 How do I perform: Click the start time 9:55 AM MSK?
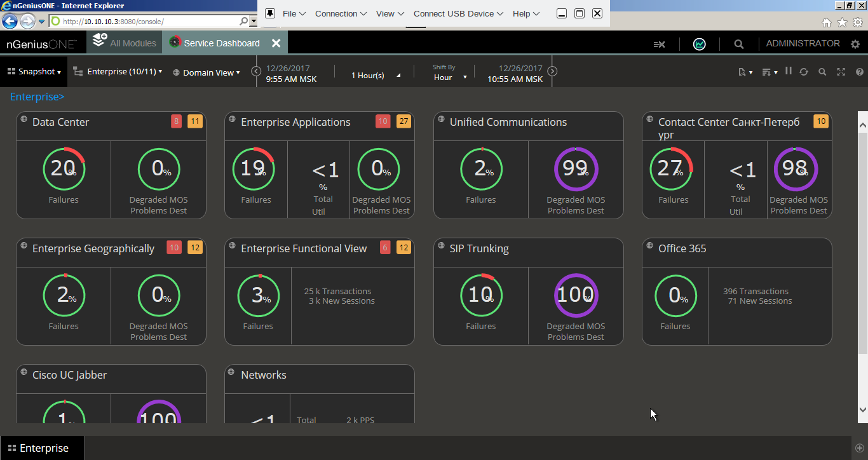pyautogui.click(x=291, y=79)
